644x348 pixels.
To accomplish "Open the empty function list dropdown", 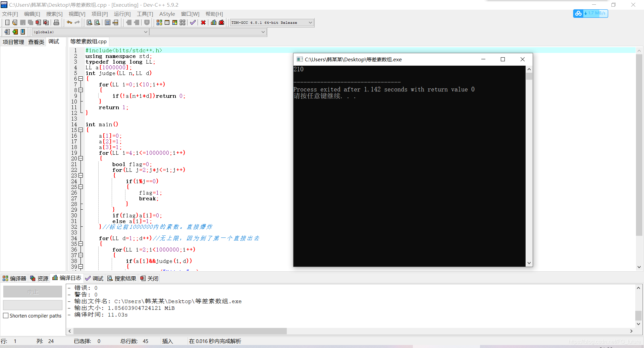I will [208, 32].
